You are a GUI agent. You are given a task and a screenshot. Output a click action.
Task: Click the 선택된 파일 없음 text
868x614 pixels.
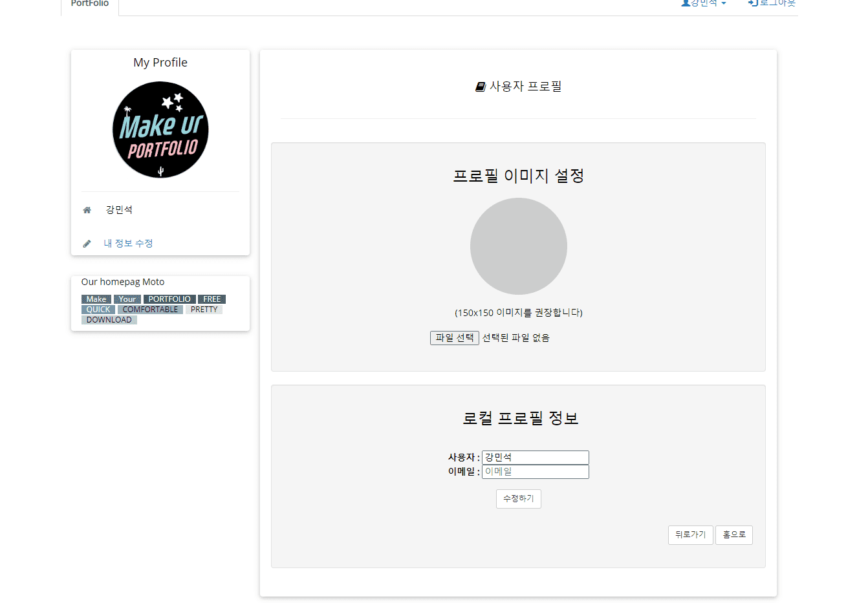(516, 338)
